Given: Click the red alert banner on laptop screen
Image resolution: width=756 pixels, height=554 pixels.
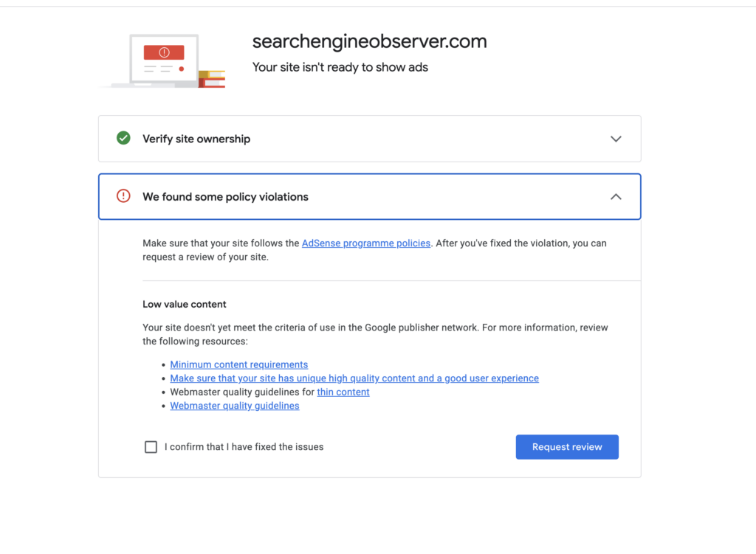Looking at the screenshot, I should click(164, 52).
